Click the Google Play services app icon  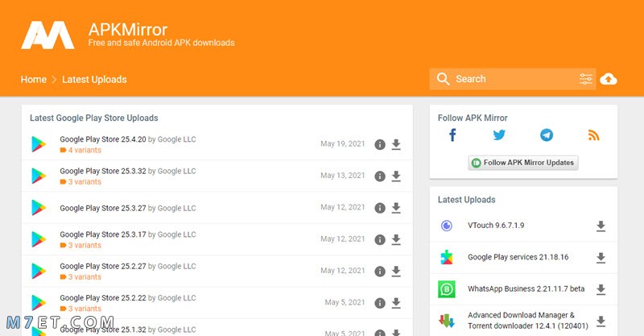tap(447, 258)
